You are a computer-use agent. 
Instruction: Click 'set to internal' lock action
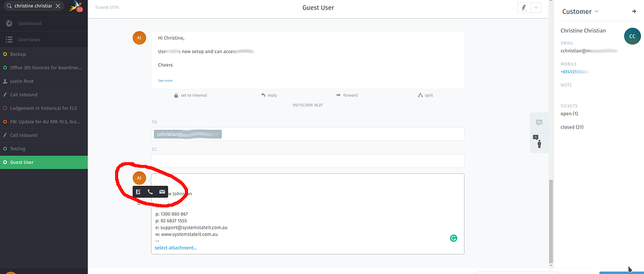pyautogui.click(x=191, y=95)
